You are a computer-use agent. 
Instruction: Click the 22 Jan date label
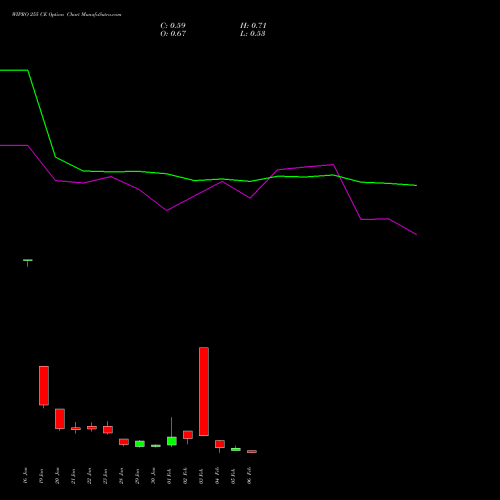(x=89, y=476)
